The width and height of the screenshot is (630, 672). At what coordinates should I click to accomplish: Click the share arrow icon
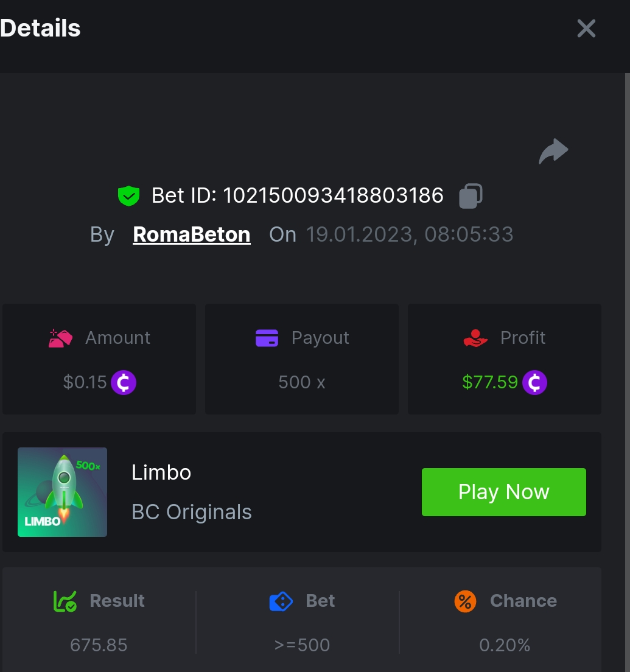553,152
